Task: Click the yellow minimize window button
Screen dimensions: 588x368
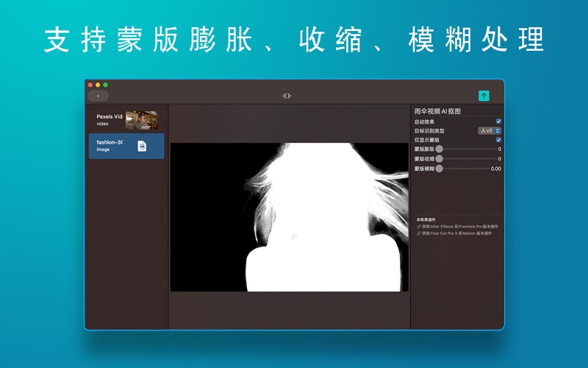Action: point(98,85)
